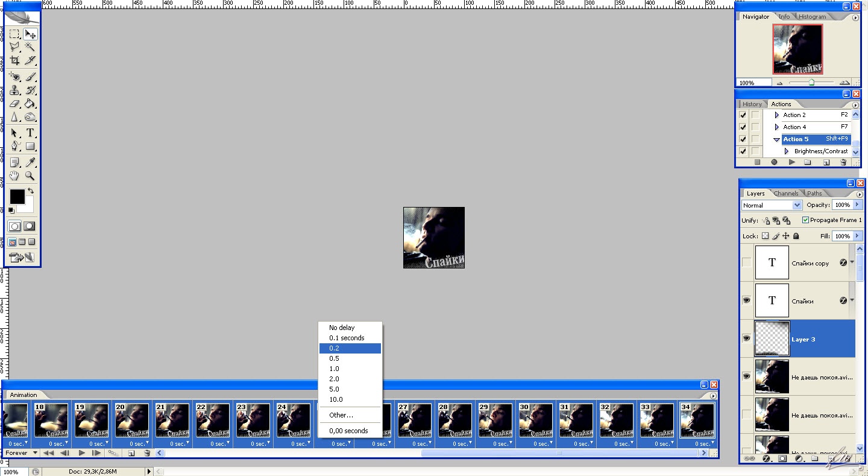Collapse Action 5 in Actions panel
868x476 pixels.
(x=777, y=139)
